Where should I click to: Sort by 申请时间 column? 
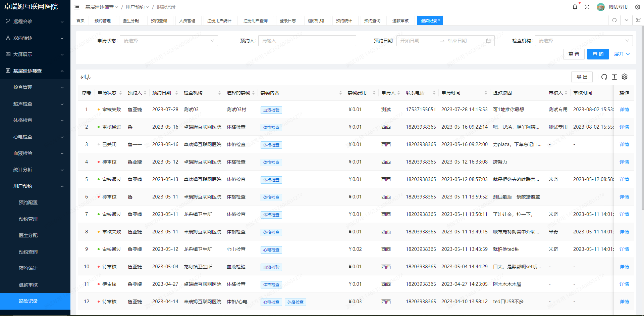486,93
